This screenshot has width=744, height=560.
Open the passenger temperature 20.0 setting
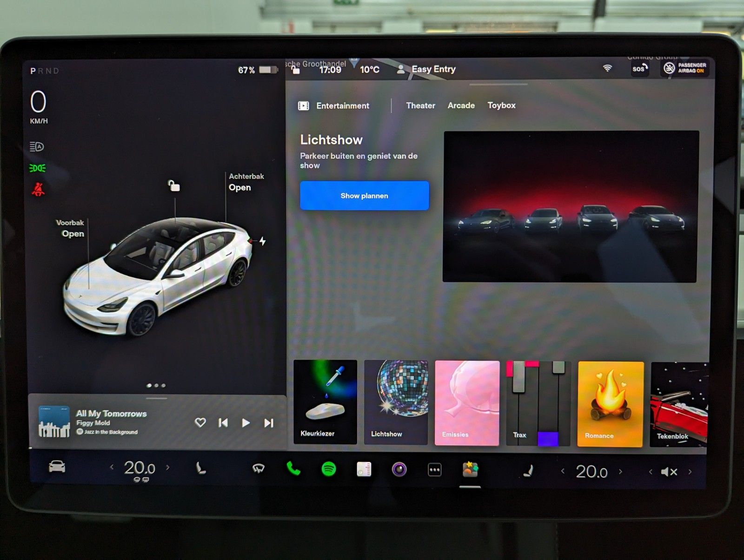pyautogui.click(x=591, y=472)
